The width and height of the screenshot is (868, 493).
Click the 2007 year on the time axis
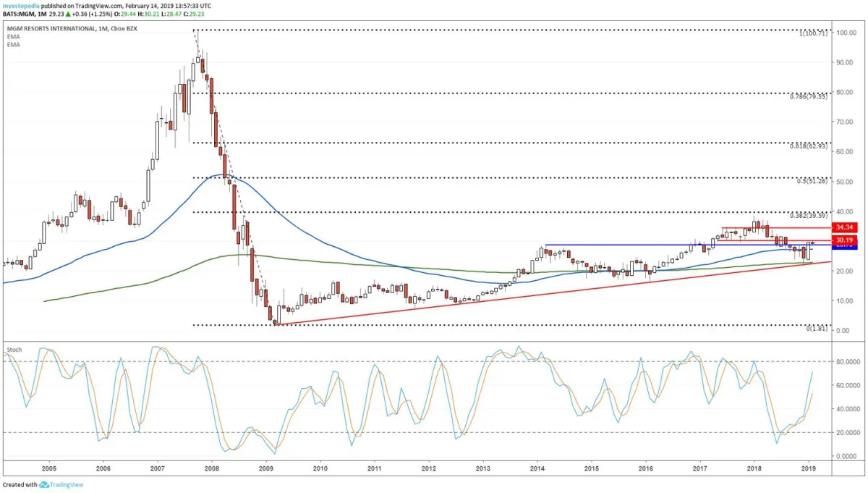158,469
